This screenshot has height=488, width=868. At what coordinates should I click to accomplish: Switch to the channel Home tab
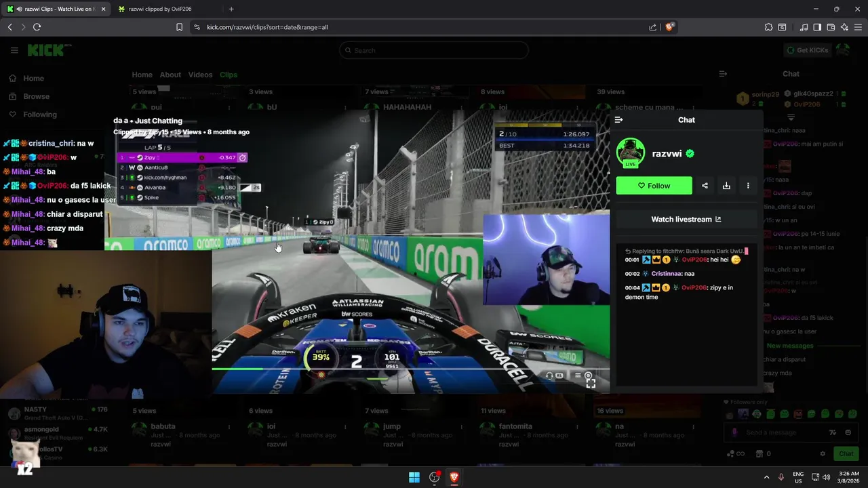[x=142, y=75]
